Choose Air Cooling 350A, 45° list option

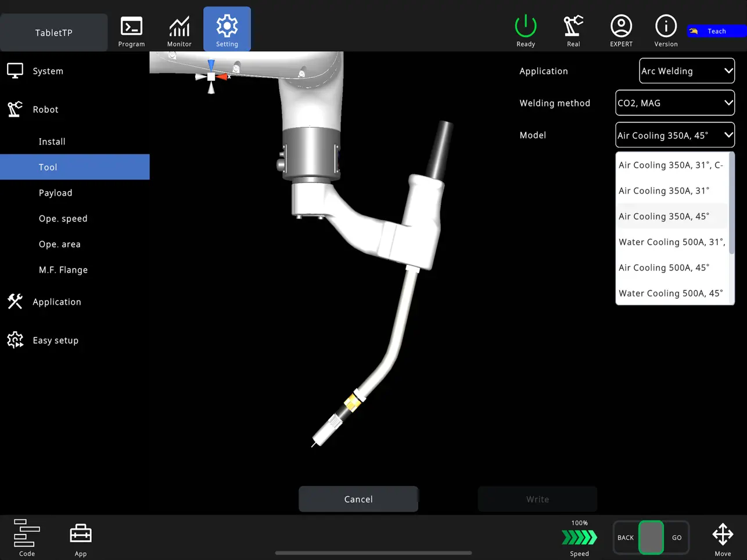(672, 216)
